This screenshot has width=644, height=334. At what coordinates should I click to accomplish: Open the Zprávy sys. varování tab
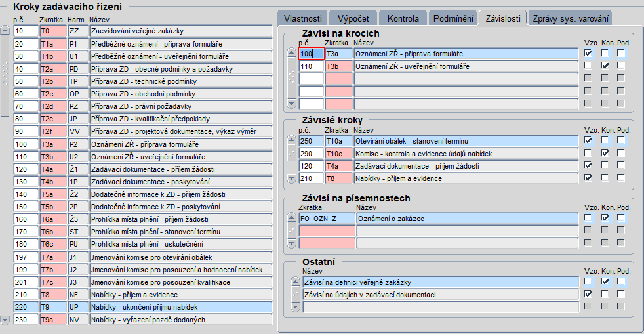[571, 18]
